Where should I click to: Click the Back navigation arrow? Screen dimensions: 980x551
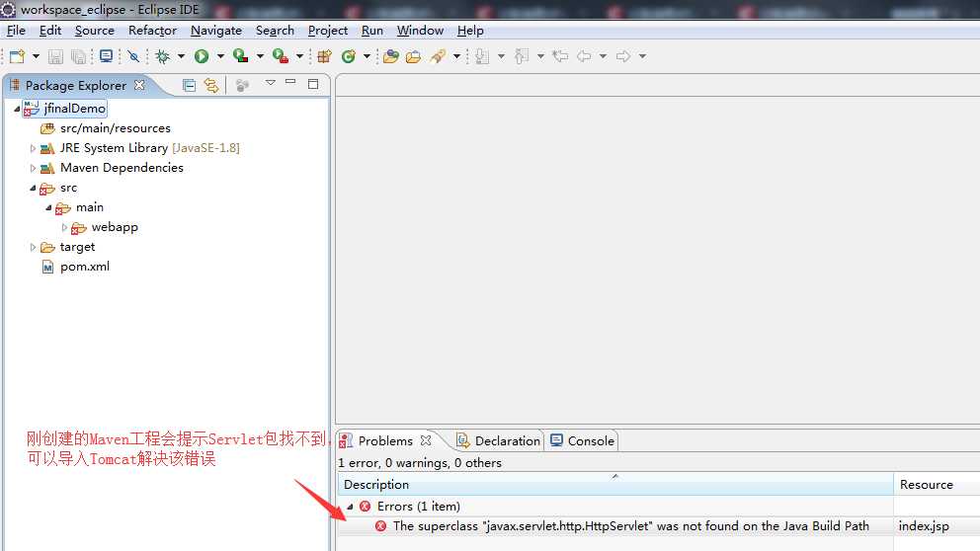584,56
